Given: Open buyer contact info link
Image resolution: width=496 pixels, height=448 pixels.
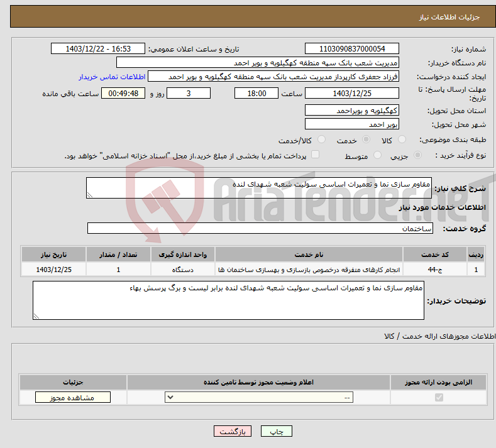Looking at the screenshot, I should [x=112, y=77].
